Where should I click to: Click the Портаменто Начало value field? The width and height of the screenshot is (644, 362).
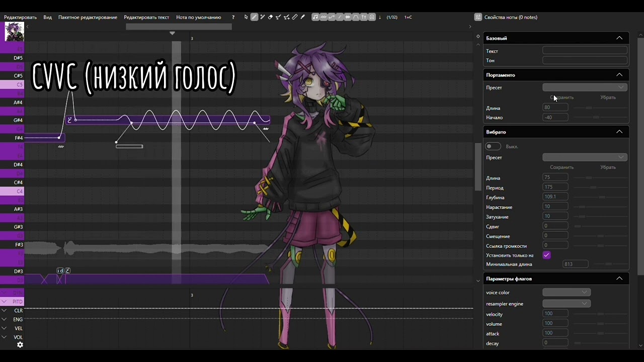click(x=555, y=117)
